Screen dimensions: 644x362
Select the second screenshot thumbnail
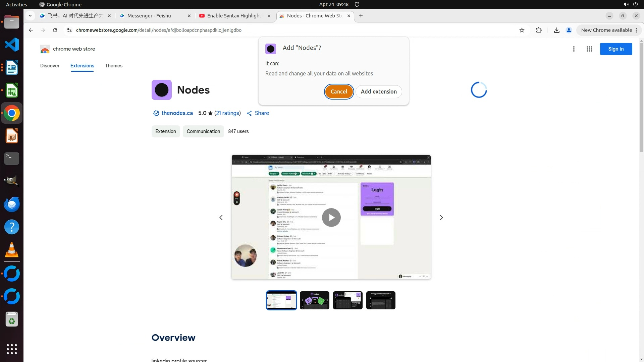pos(314,300)
